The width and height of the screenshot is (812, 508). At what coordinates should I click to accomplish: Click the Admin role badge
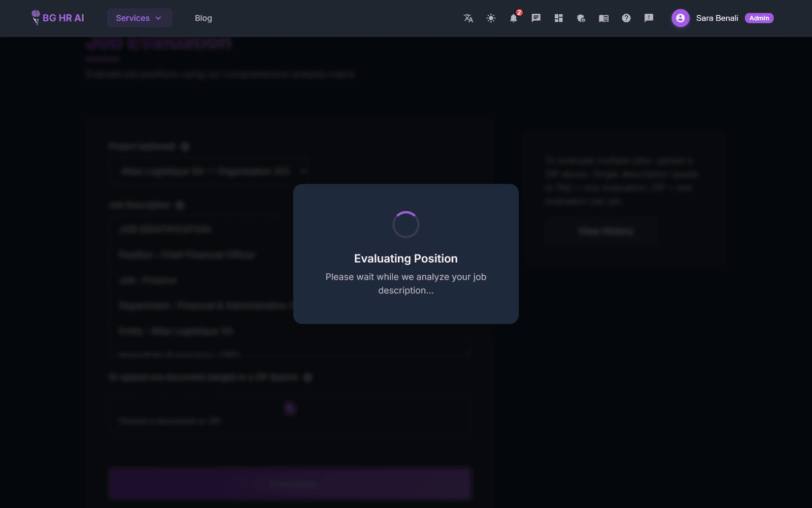click(759, 18)
